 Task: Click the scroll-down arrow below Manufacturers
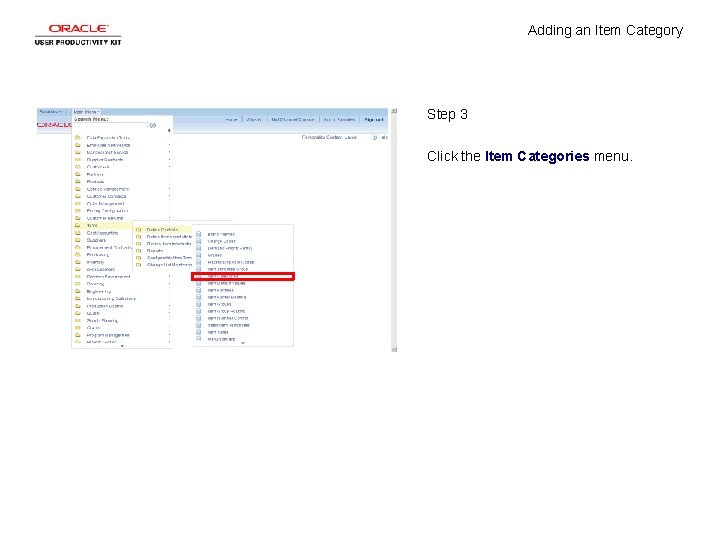click(x=243, y=343)
